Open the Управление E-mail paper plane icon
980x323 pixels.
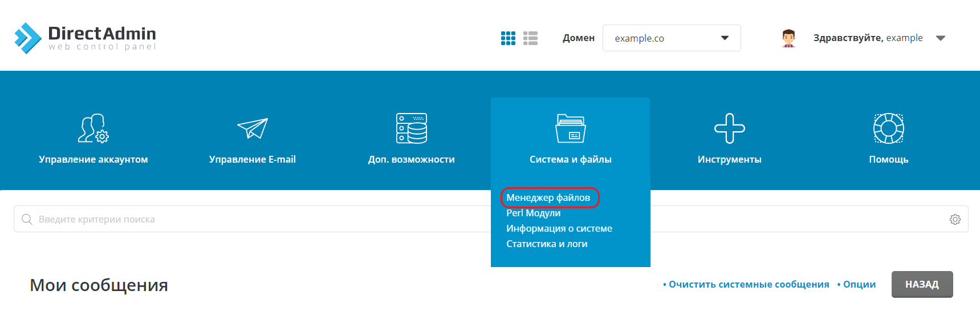(x=253, y=128)
